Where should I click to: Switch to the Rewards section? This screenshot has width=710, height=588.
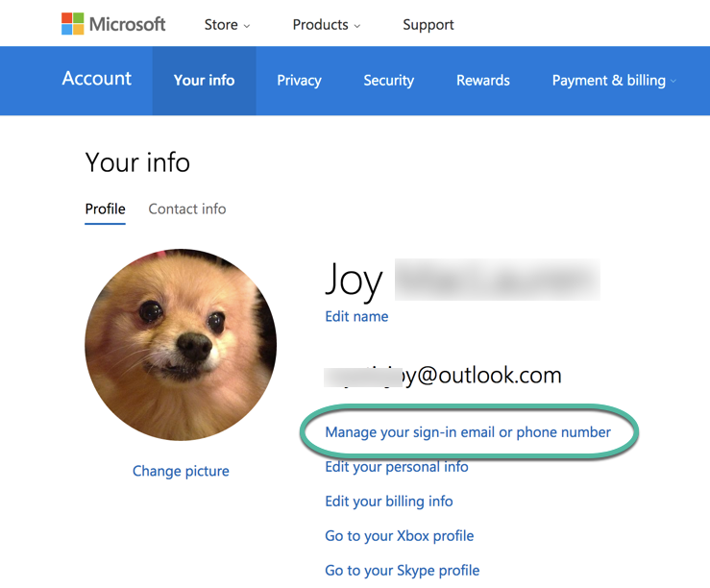point(483,81)
